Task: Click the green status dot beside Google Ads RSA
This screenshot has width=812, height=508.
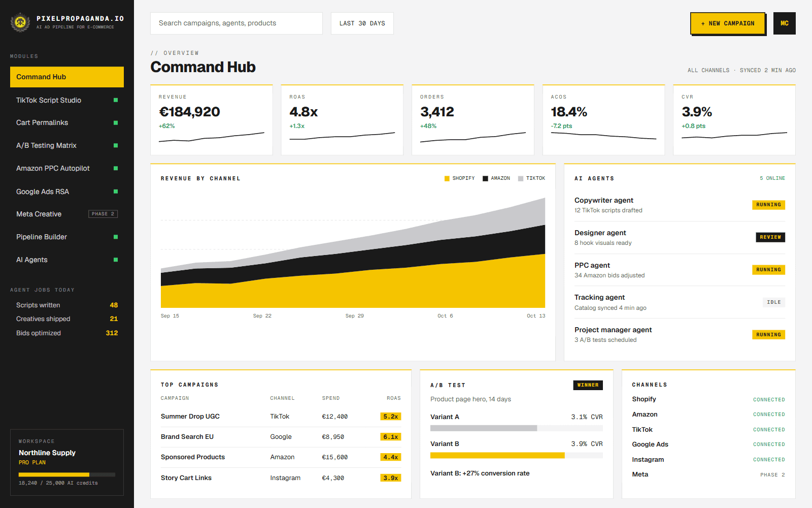Action: (116, 192)
